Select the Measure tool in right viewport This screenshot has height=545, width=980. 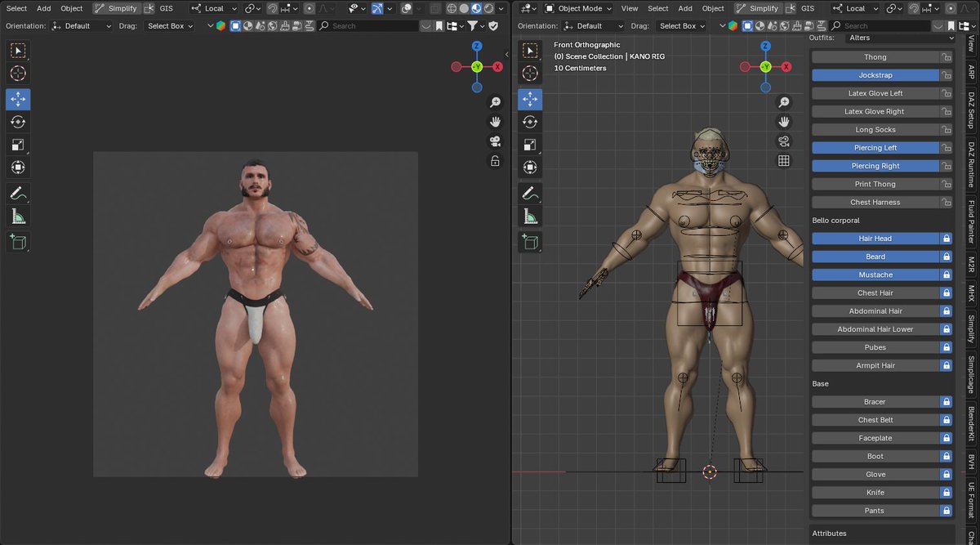(x=530, y=216)
